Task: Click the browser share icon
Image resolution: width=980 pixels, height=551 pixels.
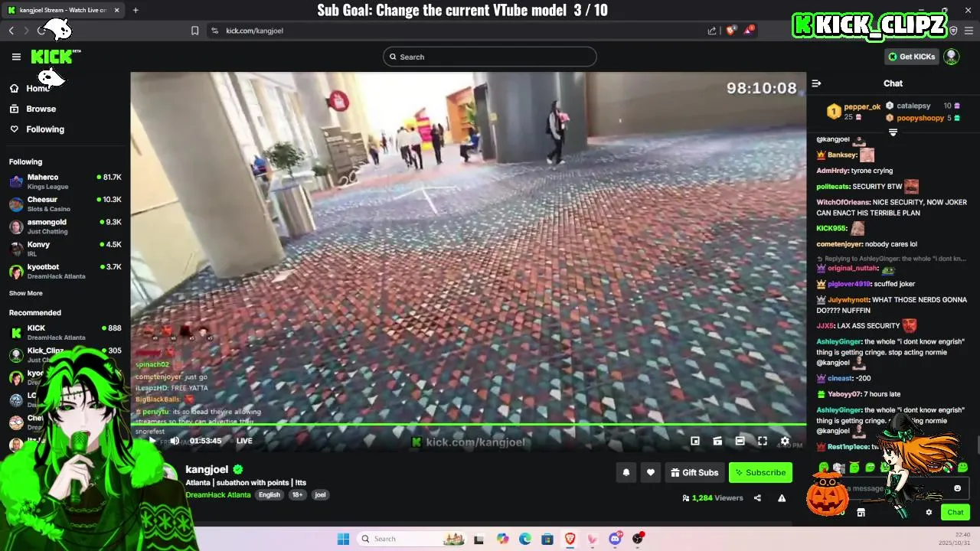Action: [x=712, y=31]
